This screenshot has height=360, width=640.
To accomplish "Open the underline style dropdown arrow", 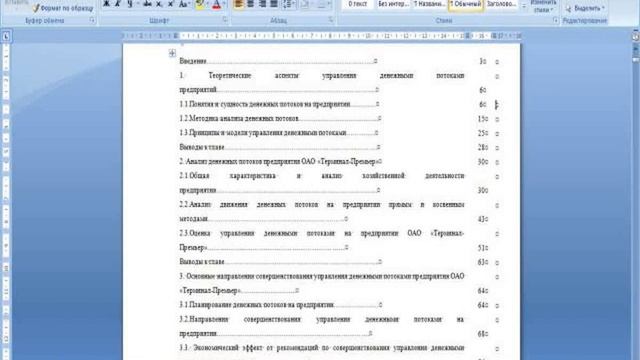I will tap(138, 4).
